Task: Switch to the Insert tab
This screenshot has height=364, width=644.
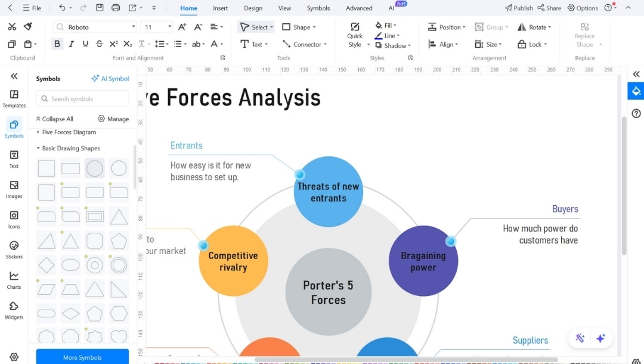Action: pos(220,8)
